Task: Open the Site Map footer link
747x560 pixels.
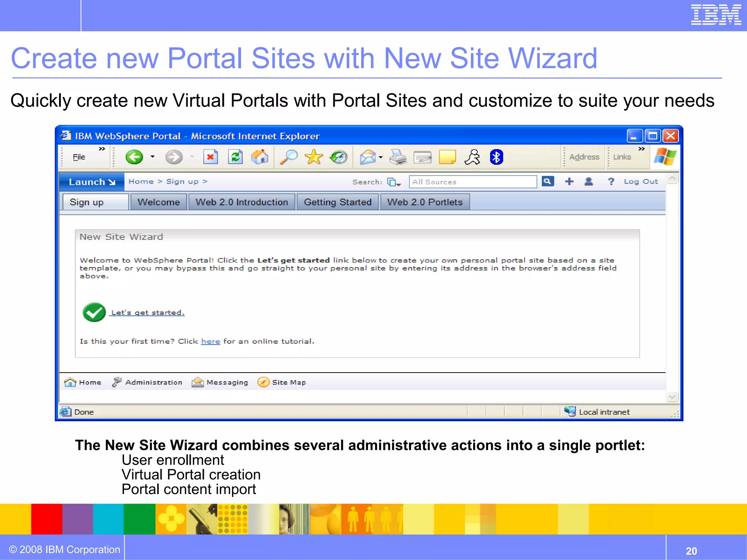Action: [x=282, y=382]
